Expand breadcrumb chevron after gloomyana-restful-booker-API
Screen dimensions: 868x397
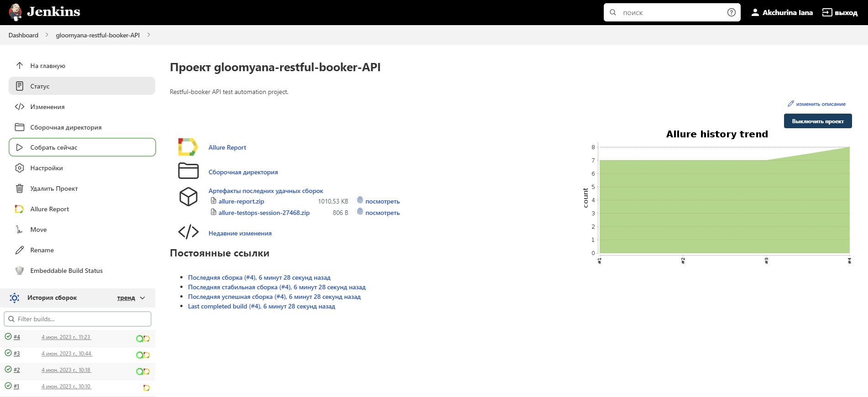149,35
